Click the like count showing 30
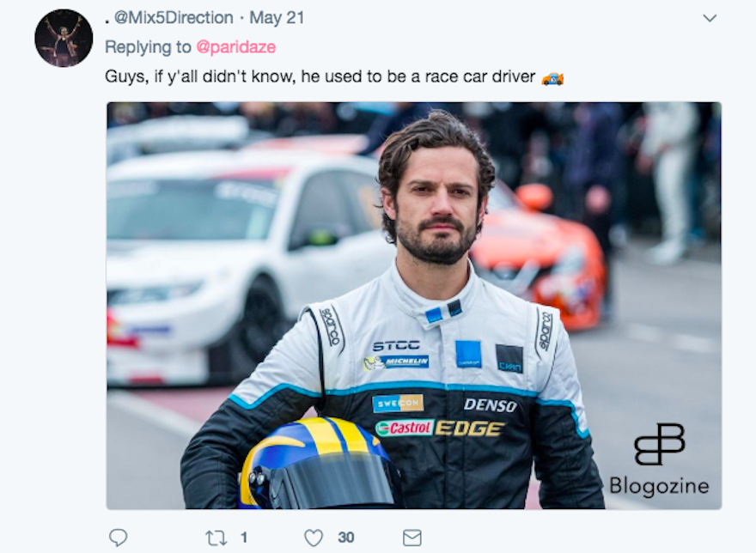The height and width of the screenshot is (553, 756). (346, 537)
